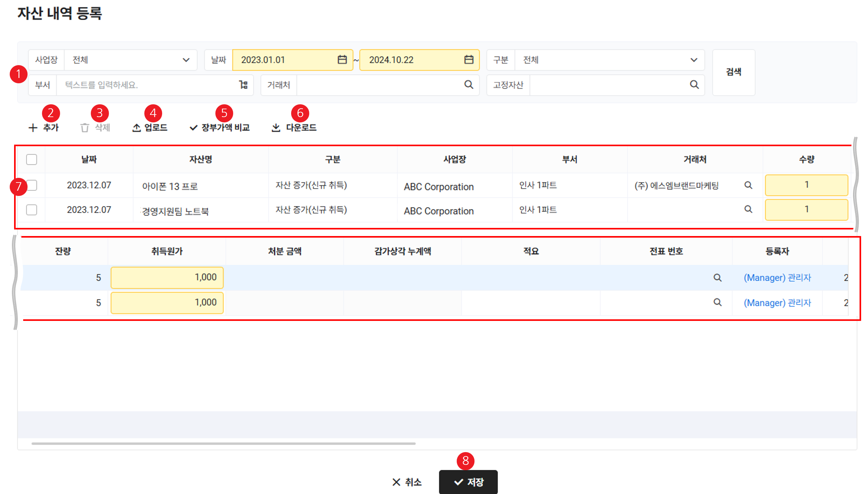This screenshot has height=494, width=868.
Task: Click 거래처 lookup icon in 경영지원팀 노트북 row
Action: [748, 209]
